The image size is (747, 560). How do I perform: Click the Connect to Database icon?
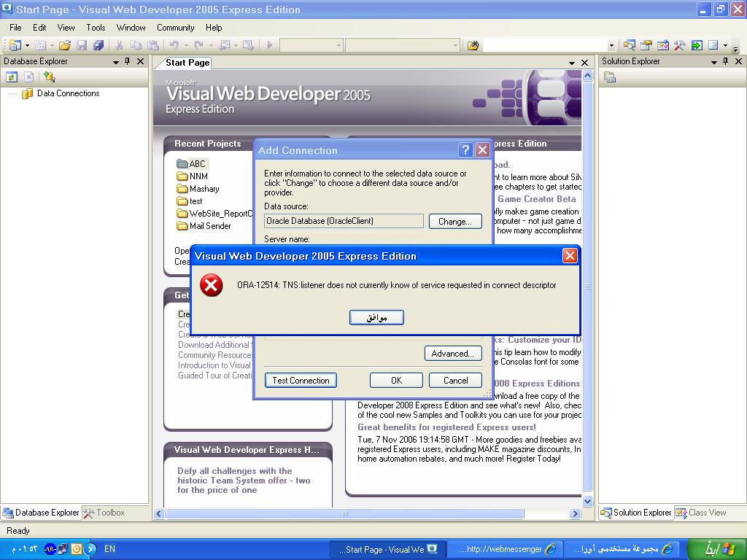coord(49,77)
